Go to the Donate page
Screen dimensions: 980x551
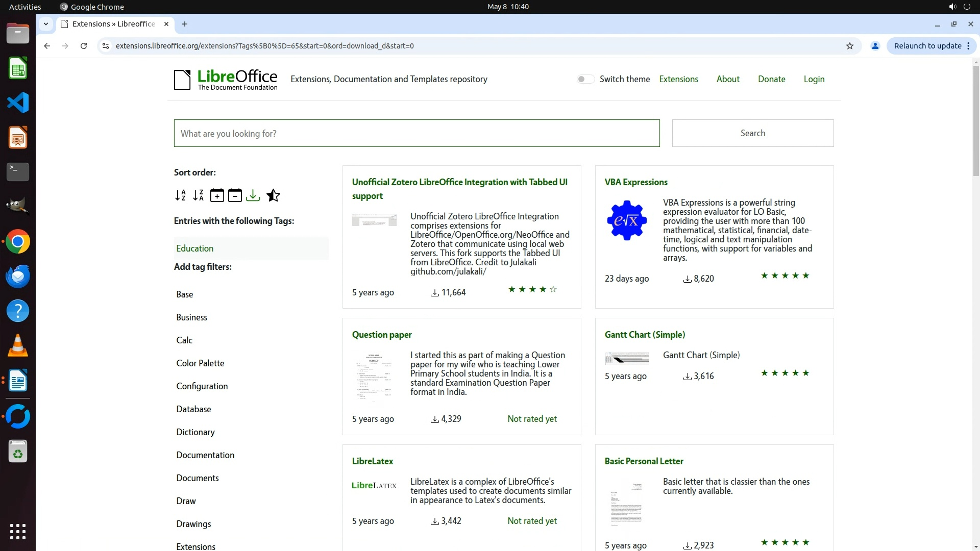tap(771, 79)
